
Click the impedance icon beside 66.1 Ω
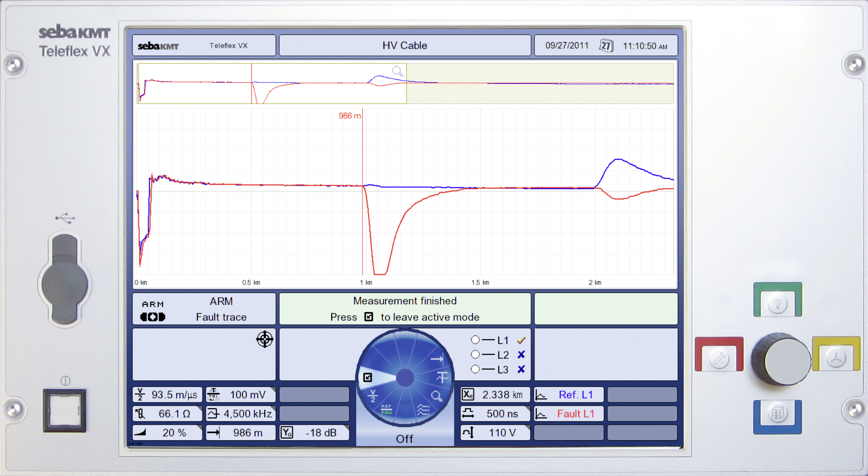click(140, 413)
